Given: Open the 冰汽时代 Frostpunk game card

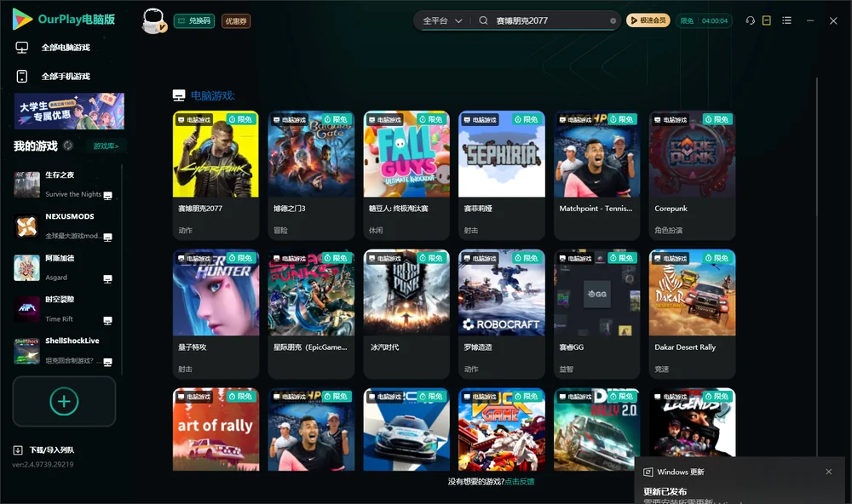Looking at the screenshot, I should pyautogui.click(x=406, y=314).
